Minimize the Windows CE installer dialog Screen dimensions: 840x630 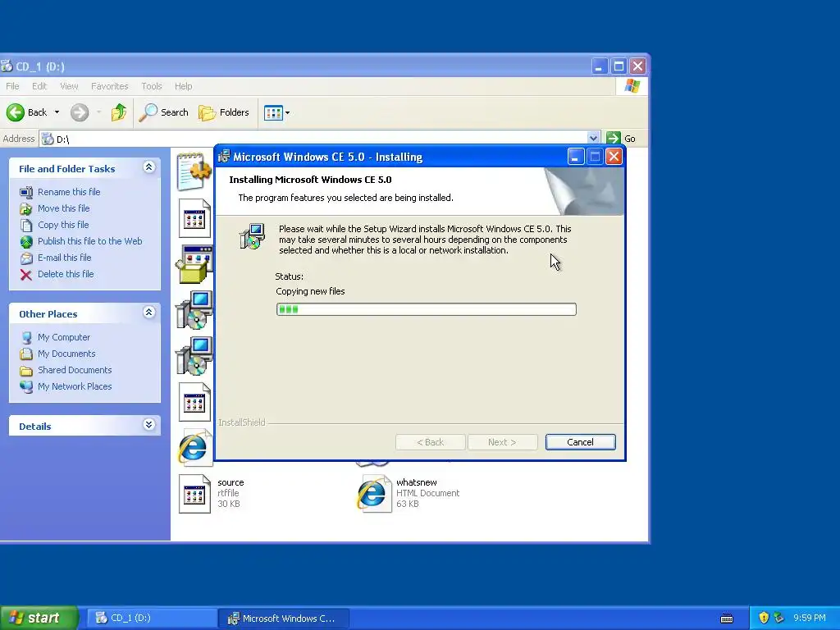point(576,157)
